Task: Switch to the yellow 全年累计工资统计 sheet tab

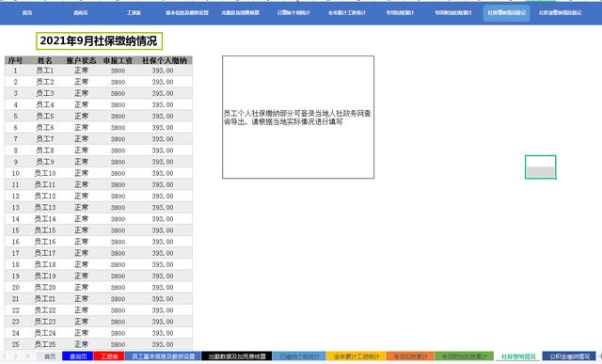Action: 356,356
